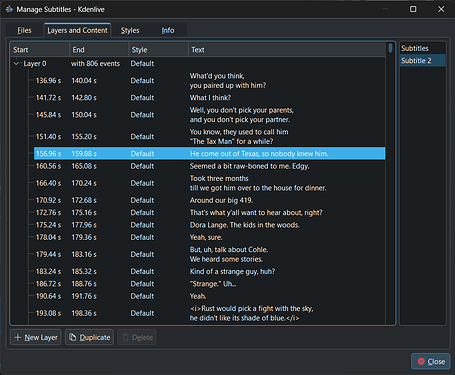Viewport: 455px width, 375px height.
Task: Open the Info tab
Action: tap(168, 30)
